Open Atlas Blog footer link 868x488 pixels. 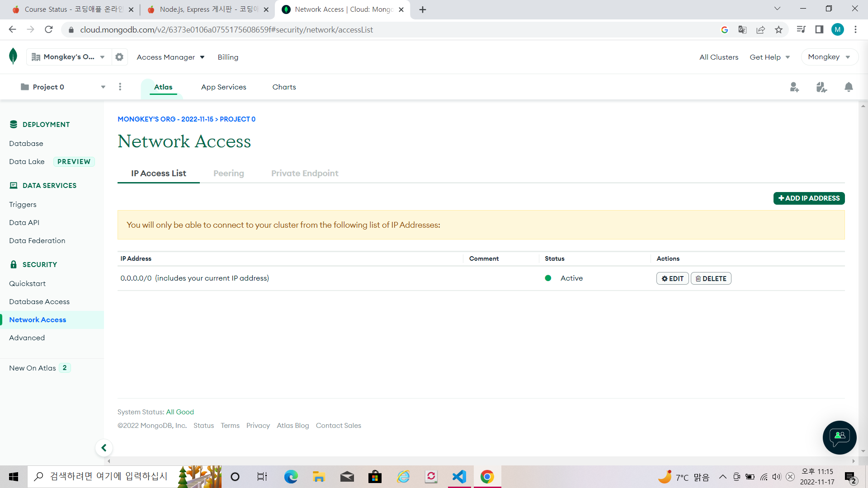293,426
